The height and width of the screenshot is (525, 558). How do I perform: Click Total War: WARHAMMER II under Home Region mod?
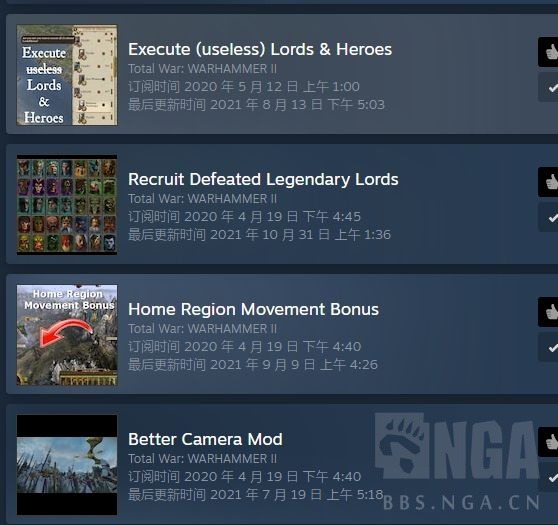[202, 329]
